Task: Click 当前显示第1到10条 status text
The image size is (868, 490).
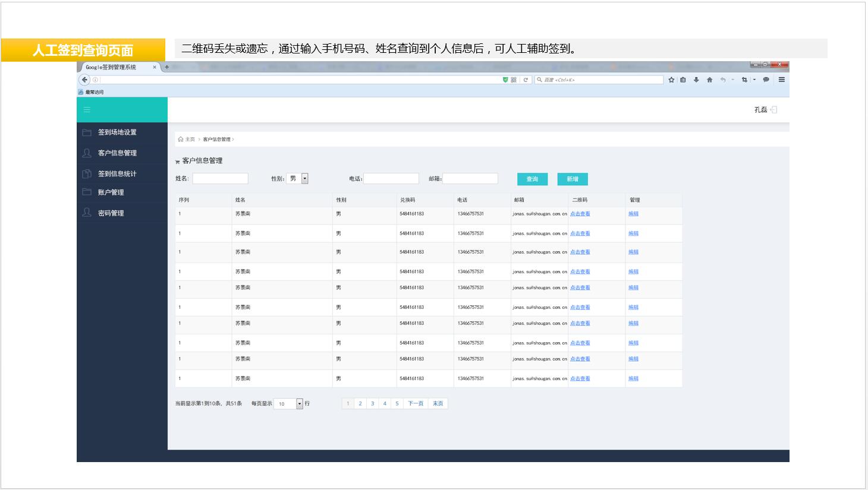Action: 208,404
